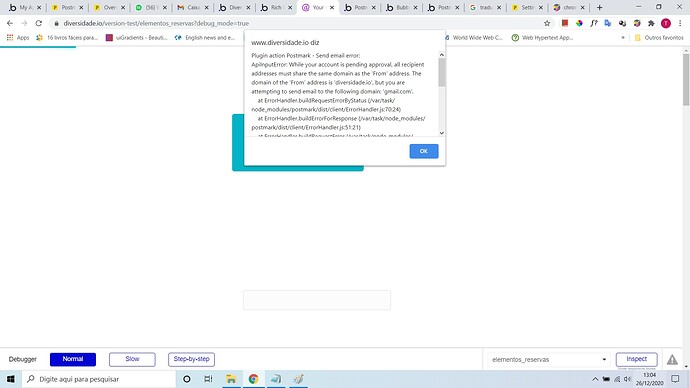The width and height of the screenshot is (690, 388).
Task: Click the Inspect button in the debugger
Action: [636, 359]
